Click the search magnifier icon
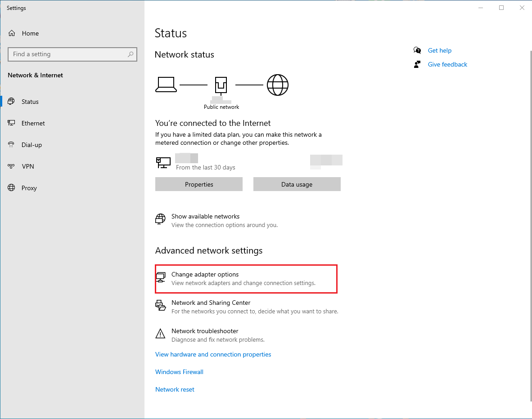 coord(131,54)
